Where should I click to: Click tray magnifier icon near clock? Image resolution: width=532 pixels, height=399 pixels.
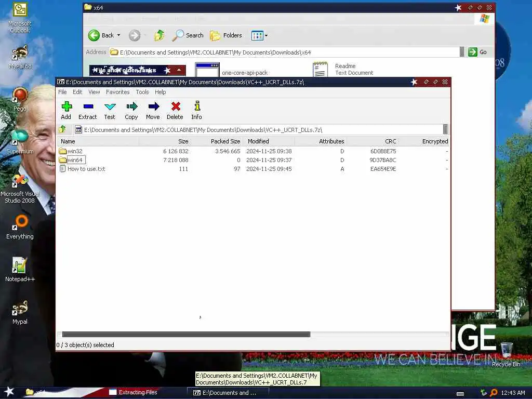coord(494,393)
